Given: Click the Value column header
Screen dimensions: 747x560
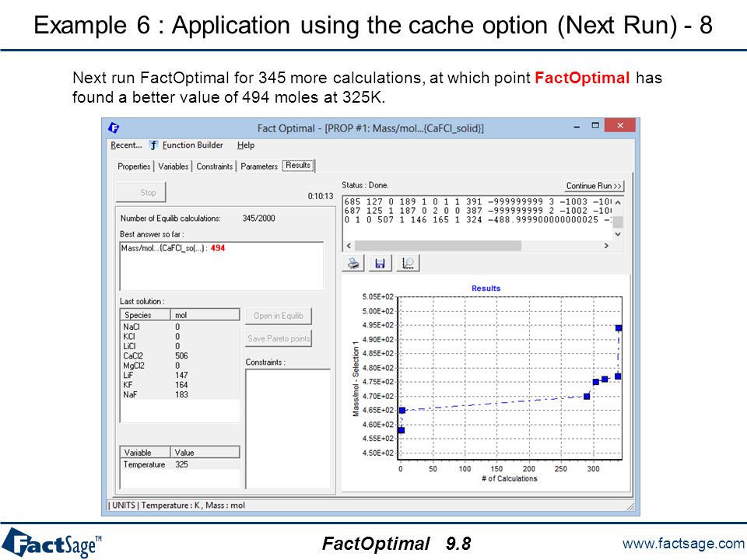Looking at the screenshot, I should pos(205,453).
